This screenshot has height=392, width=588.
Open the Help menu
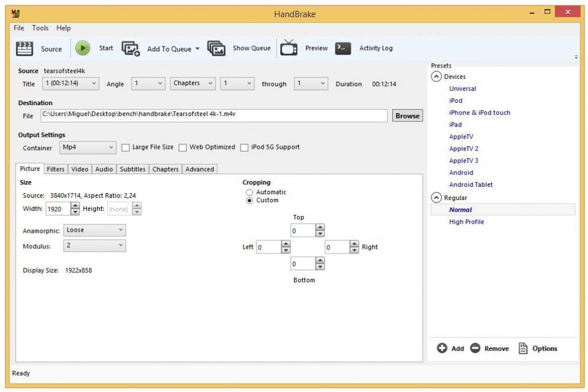[x=63, y=28]
